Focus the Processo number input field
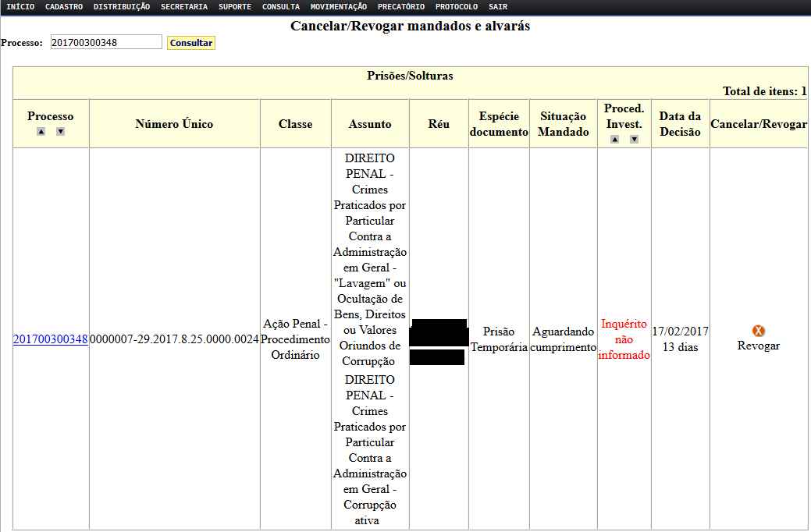 pyautogui.click(x=106, y=42)
